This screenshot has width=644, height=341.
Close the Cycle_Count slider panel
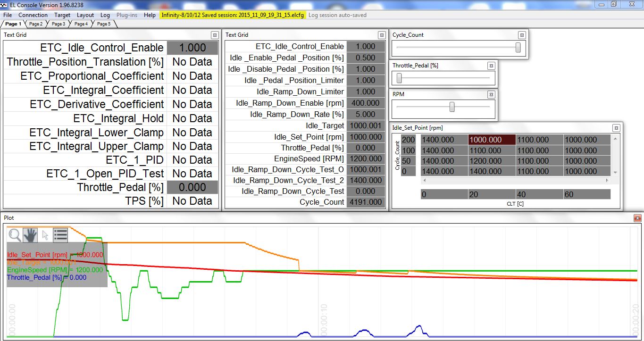click(521, 35)
